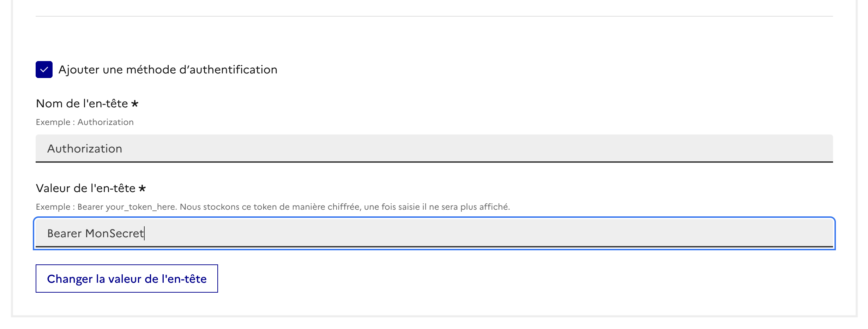This screenshot has height=329, width=868.
Task: Click the "Ajouter une méthode d'authentification" label text
Action: point(168,70)
